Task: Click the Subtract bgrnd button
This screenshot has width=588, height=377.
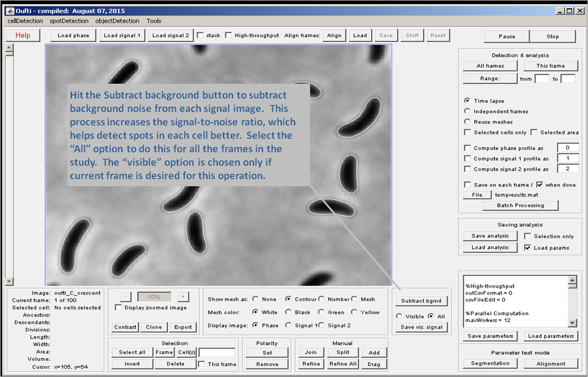Action: pyautogui.click(x=421, y=301)
